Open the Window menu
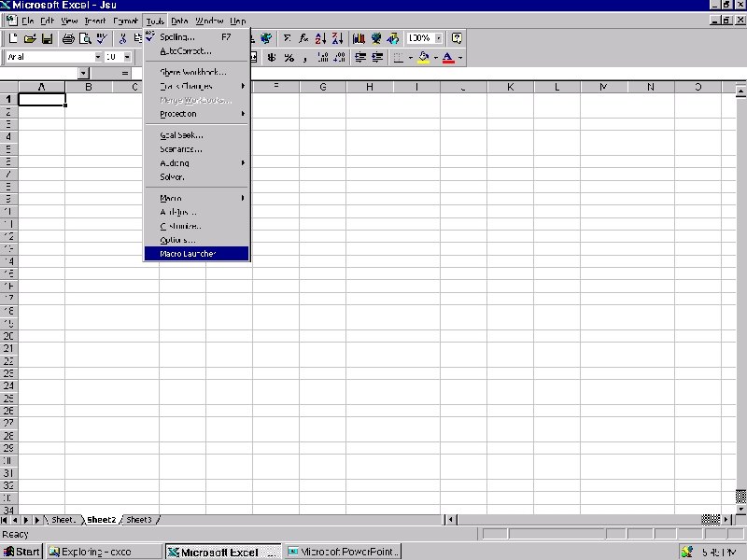Viewport: 747px width, 560px height. tap(209, 21)
